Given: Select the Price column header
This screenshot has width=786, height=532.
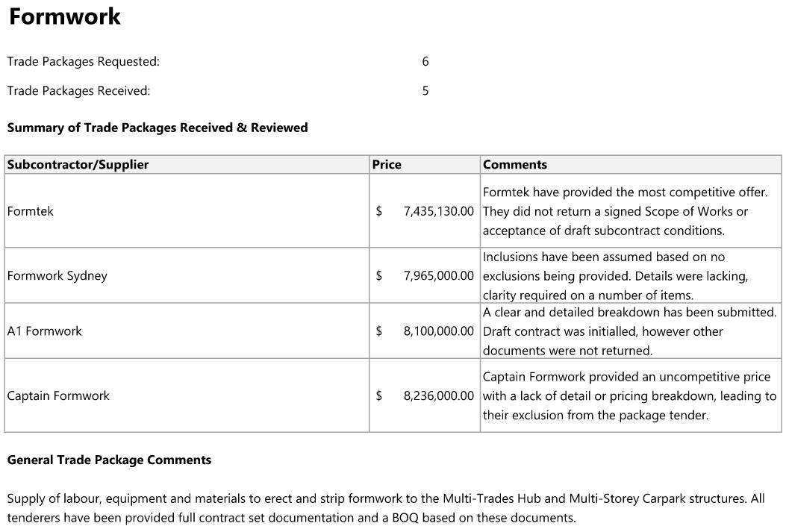Looking at the screenshot, I should [387, 165].
